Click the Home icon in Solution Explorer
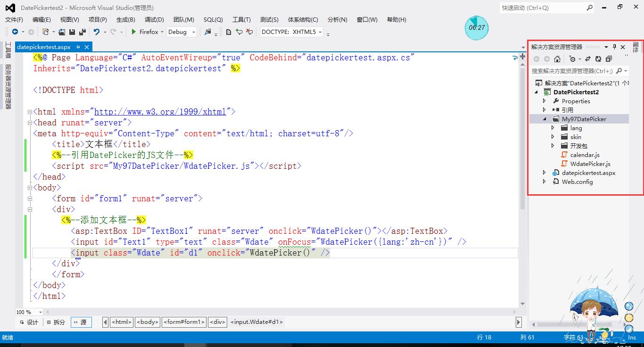The height and width of the screenshot is (347, 644). (557, 59)
